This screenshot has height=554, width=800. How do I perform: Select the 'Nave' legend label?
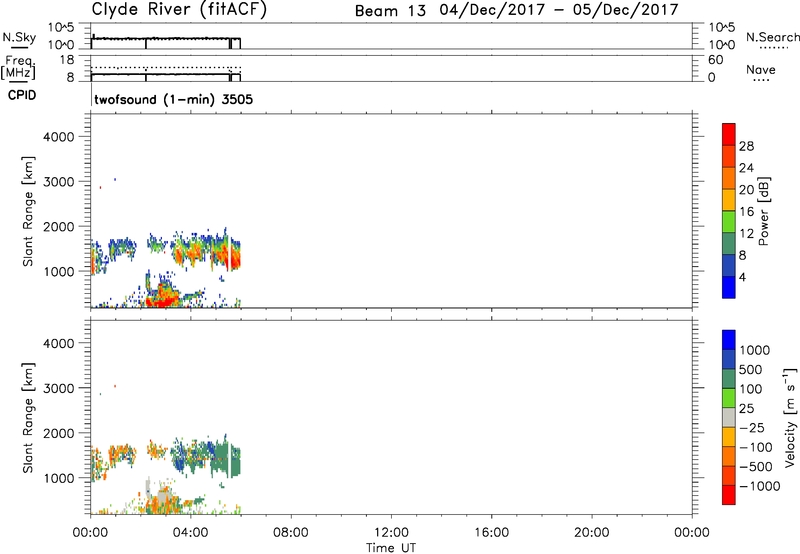761,70
